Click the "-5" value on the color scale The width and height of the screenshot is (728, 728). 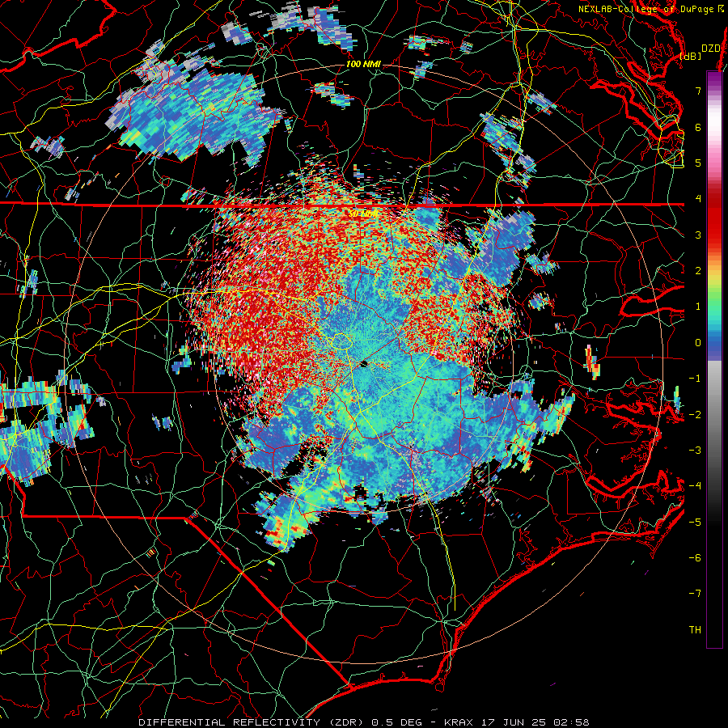[695, 523]
